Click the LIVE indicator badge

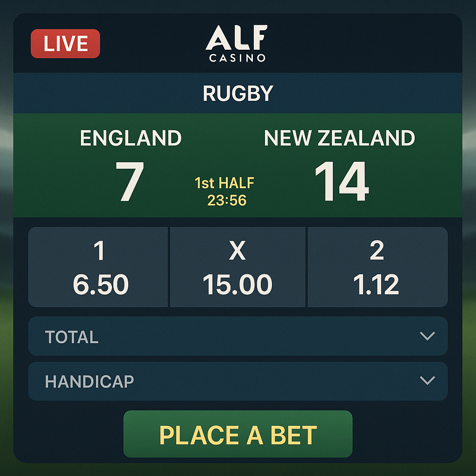tap(65, 44)
